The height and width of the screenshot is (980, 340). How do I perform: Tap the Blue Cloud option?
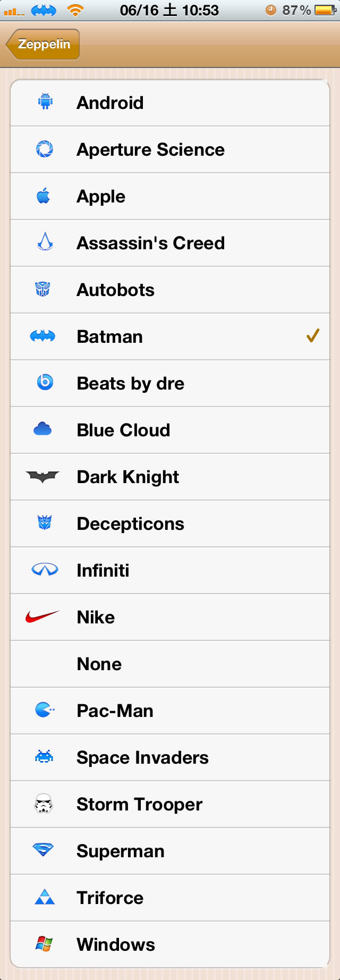click(170, 430)
